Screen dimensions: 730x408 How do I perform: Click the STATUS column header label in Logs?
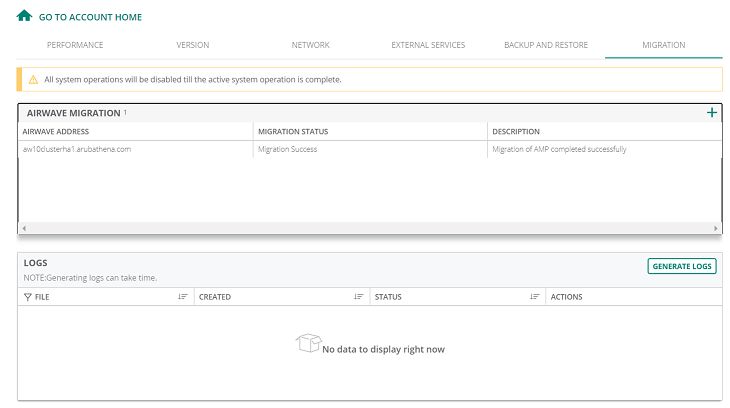click(x=388, y=297)
